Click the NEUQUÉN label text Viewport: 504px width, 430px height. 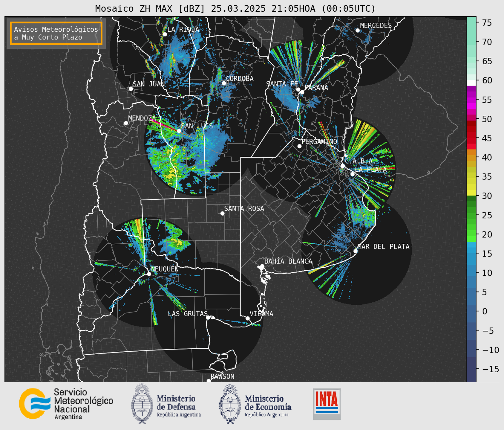point(165,269)
